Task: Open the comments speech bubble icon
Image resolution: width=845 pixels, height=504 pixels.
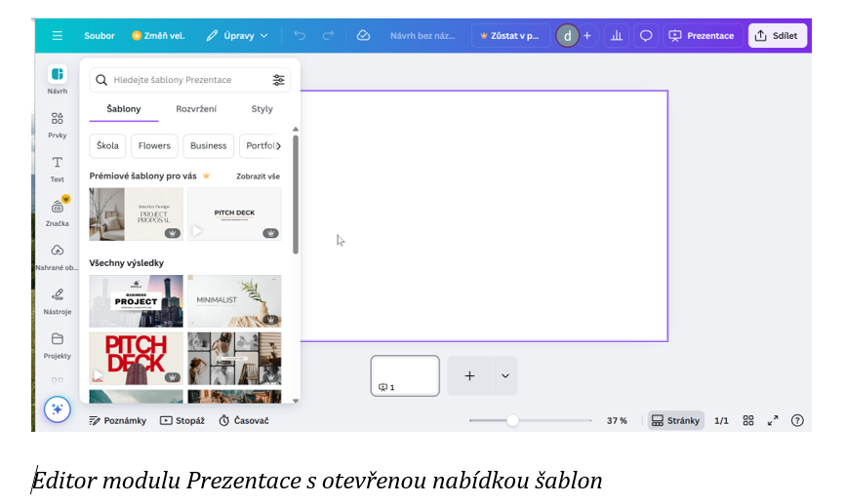Action: pos(645,36)
